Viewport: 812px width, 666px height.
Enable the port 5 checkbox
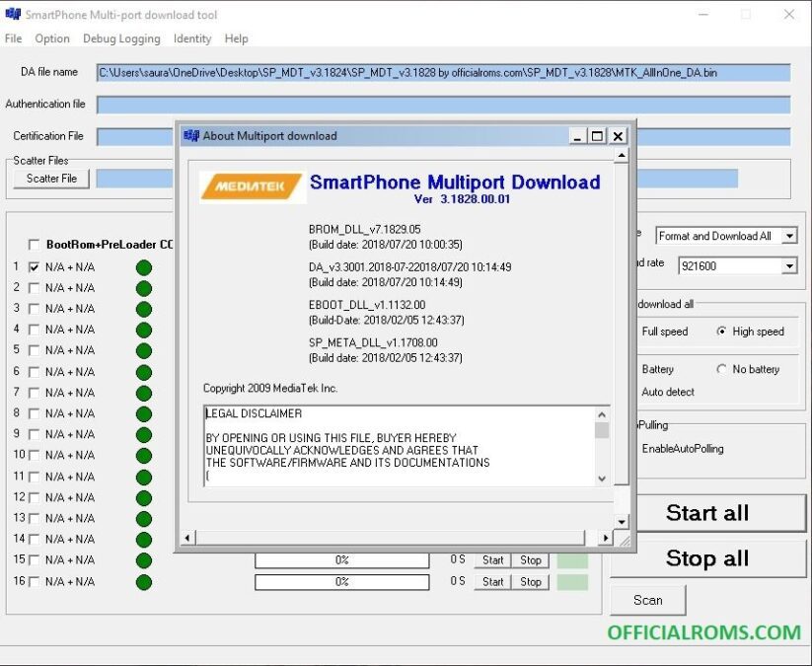(35, 350)
